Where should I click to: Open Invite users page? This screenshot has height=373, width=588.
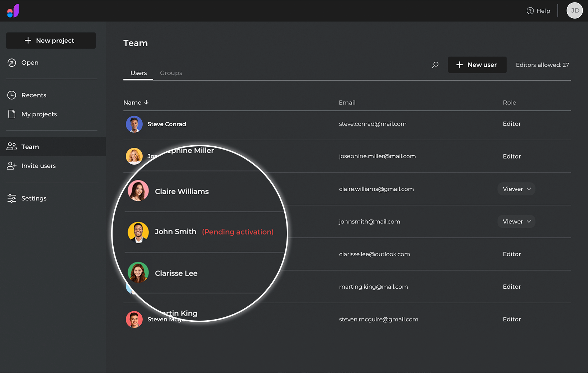tap(38, 166)
